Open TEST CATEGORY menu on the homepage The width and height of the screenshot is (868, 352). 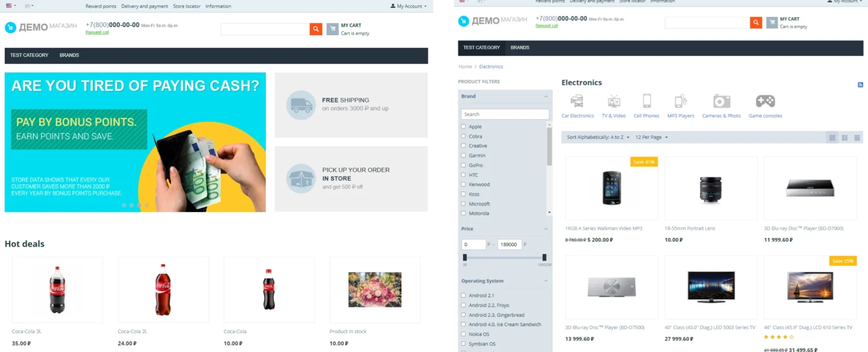point(30,55)
